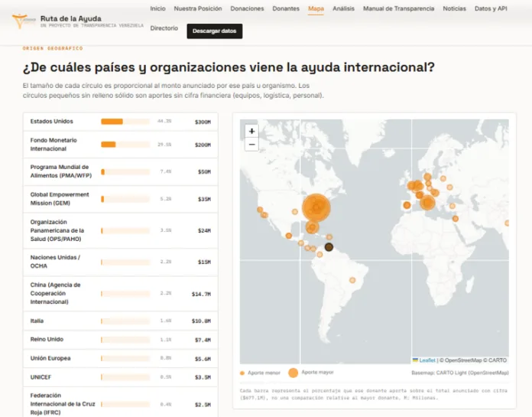Go to Noticias page
This screenshot has width=532, height=417.
point(454,8)
